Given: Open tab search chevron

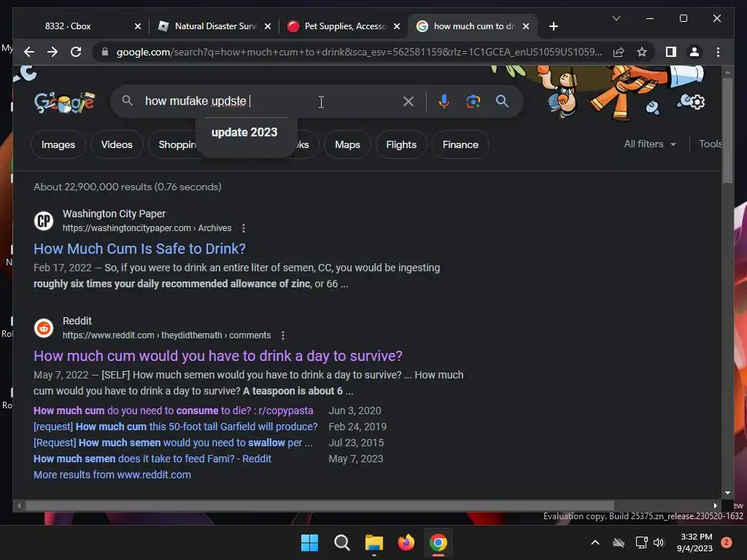Looking at the screenshot, I should (616, 18).
